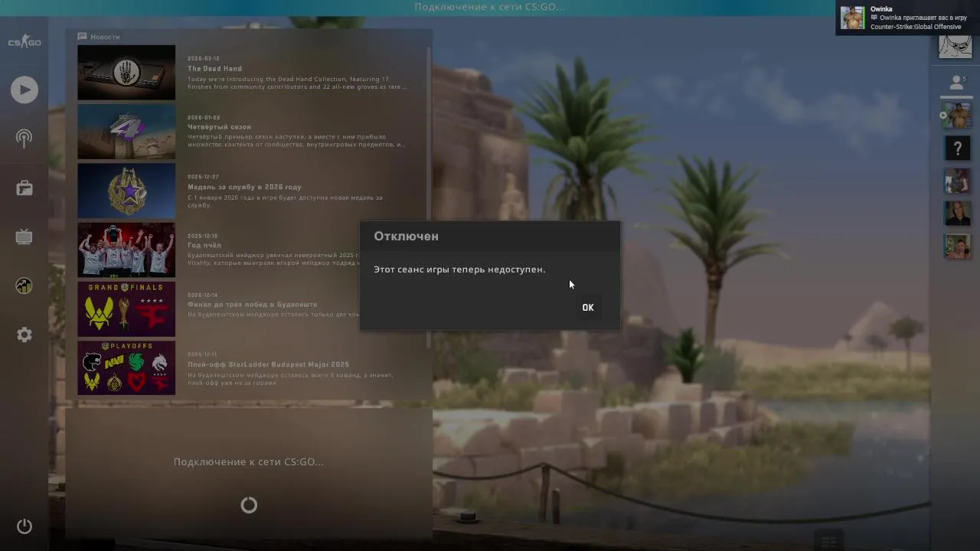Click the first friend avatar with play badge

pos(957,116)
